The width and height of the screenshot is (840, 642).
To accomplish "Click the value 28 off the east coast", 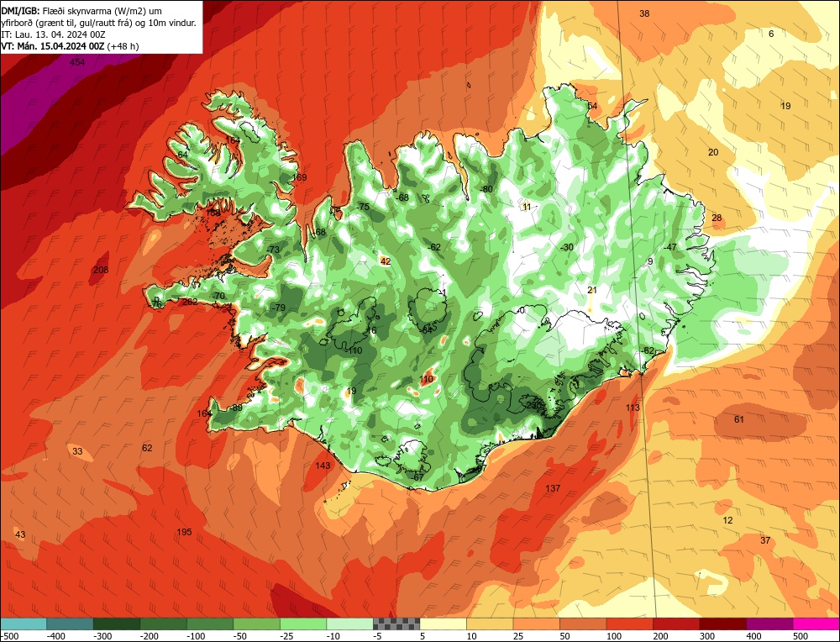I will [717, 218].
